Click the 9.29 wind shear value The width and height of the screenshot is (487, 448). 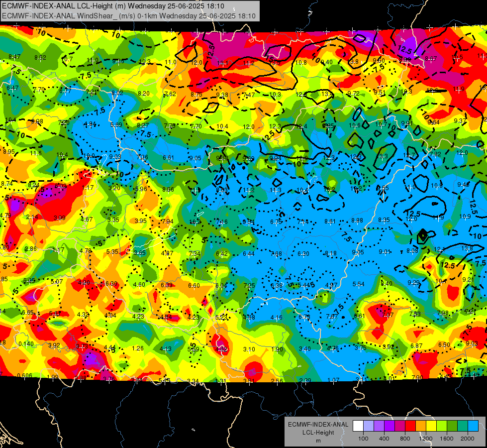click(x=413, y=283)
